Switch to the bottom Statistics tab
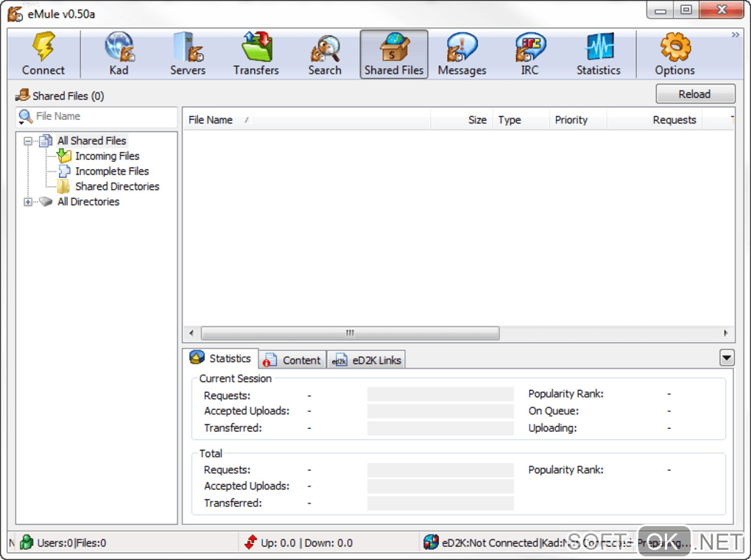This screenshot has height=560, width=751. tap(222, 358)
